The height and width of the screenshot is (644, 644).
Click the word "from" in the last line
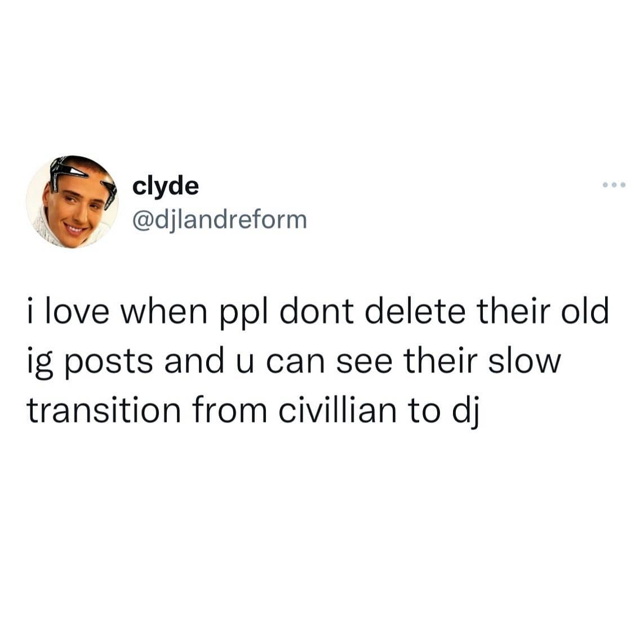coord(229,410)
